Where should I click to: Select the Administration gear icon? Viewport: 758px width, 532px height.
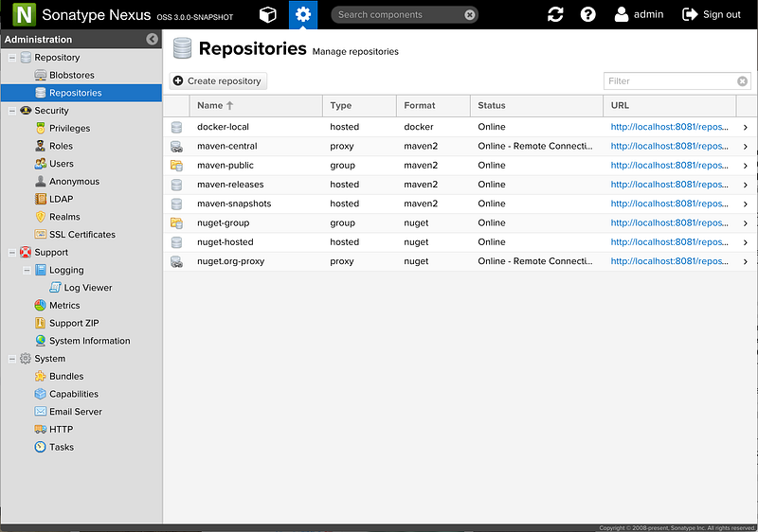pyautogui.click(x=303, y=14)
